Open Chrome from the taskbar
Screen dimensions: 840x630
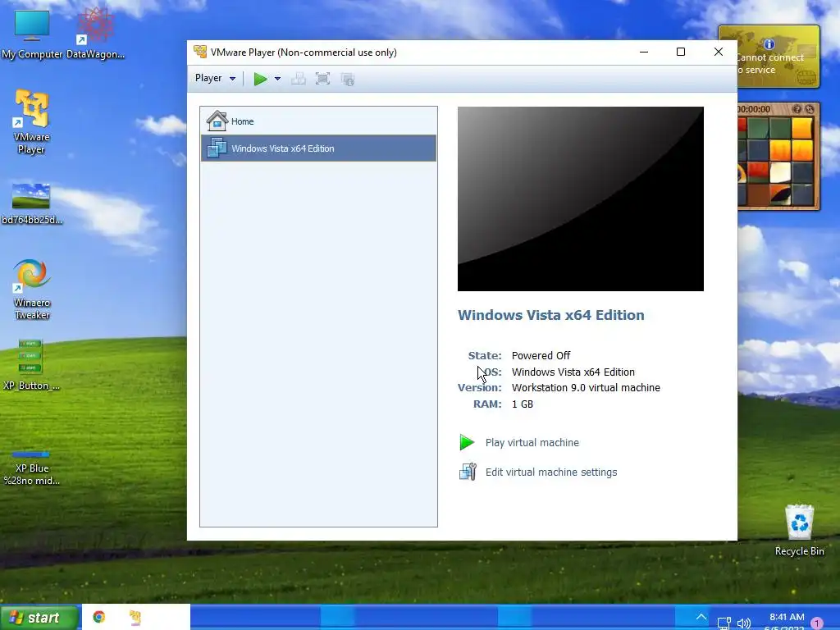99,617
